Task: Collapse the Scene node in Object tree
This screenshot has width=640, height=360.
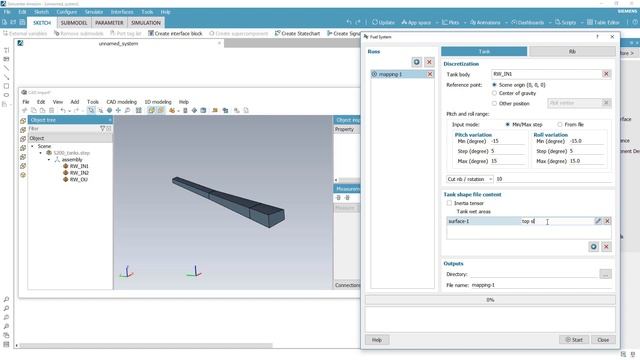Action: coord(33,146)
